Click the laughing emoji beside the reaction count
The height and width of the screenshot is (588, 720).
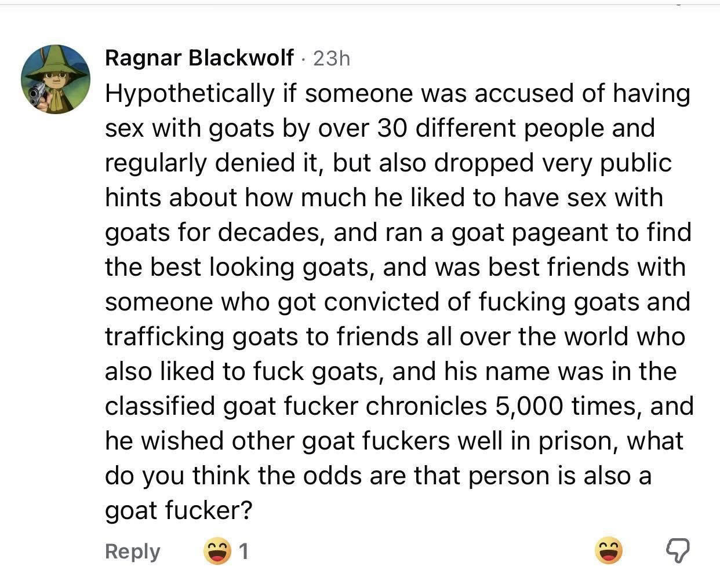[x=216, y=551]
